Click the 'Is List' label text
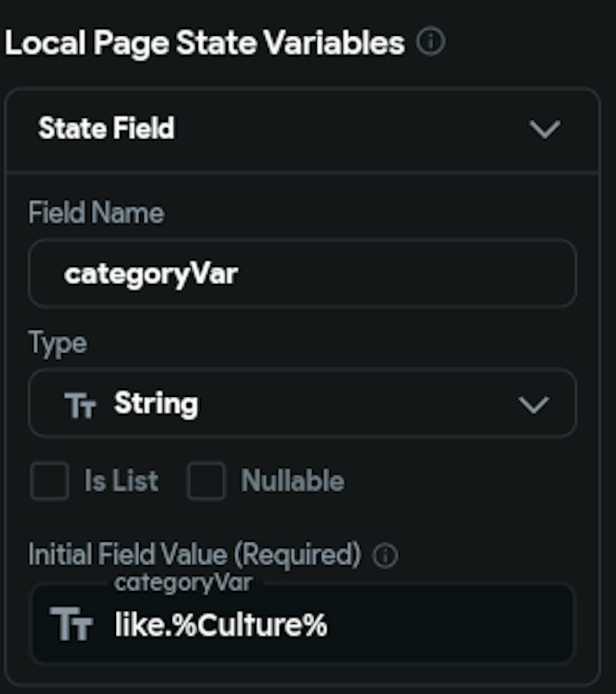Image resolution: width=616 pixels, height=694 pixels. click(x=121, y=481)
